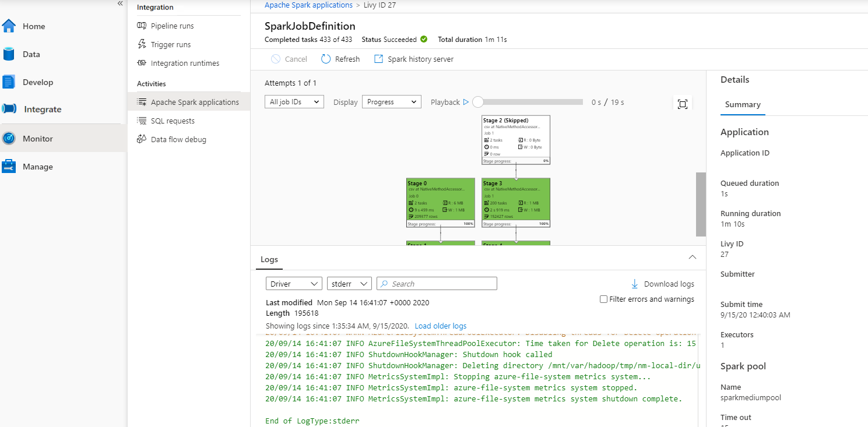This screenshot has width=868, height=427.
Task: Change Display mode from Progress dropdown
Action: coord(391,101)
